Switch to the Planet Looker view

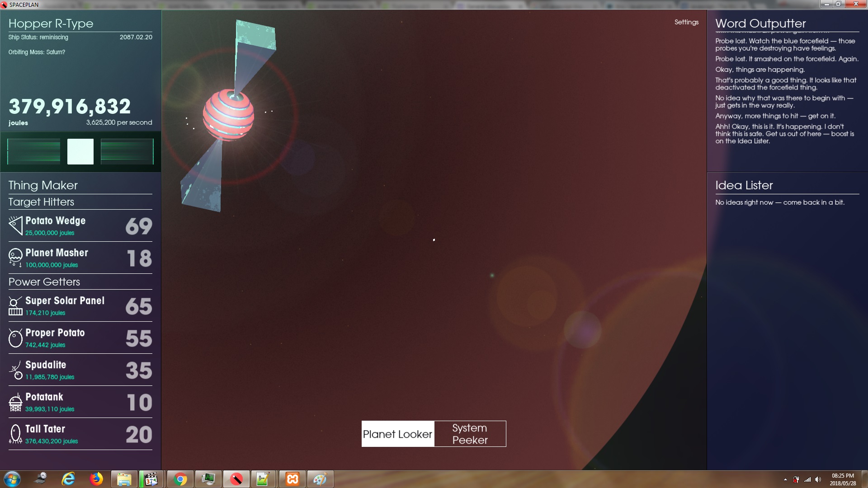[398, 434]
